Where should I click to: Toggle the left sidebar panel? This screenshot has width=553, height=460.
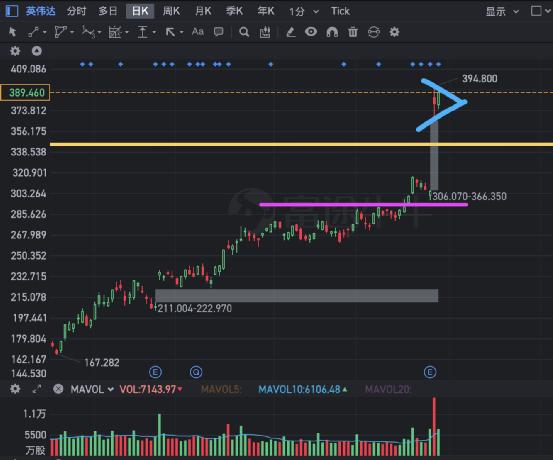(12, 11)
